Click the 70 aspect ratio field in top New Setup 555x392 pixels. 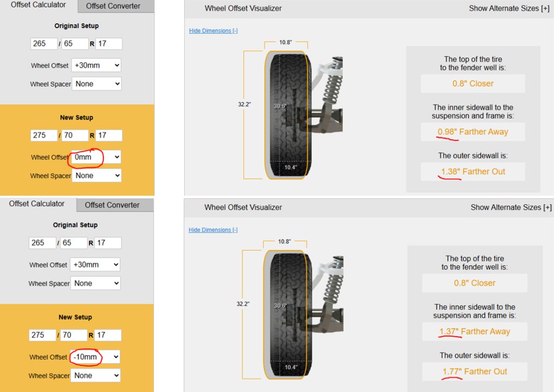[x=75, y=135]
